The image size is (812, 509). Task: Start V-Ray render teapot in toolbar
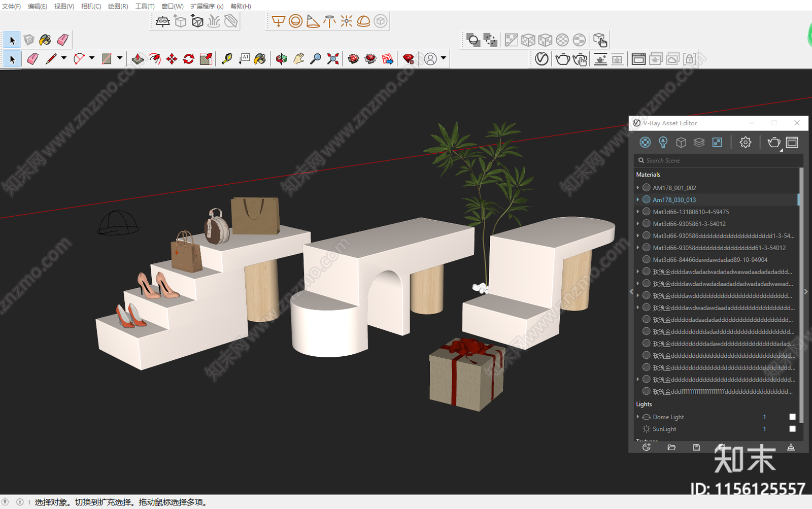coord(562,59)
